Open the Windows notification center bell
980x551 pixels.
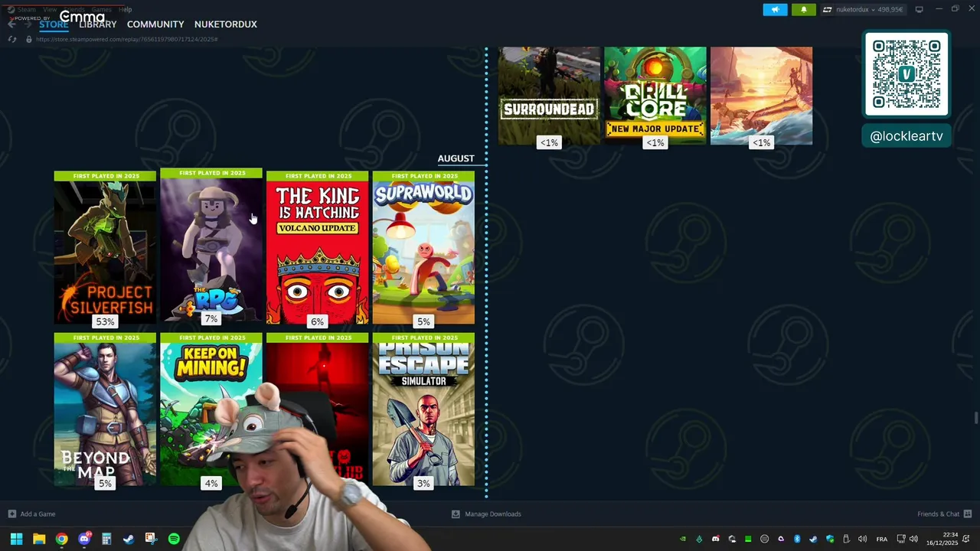[967, 540]
